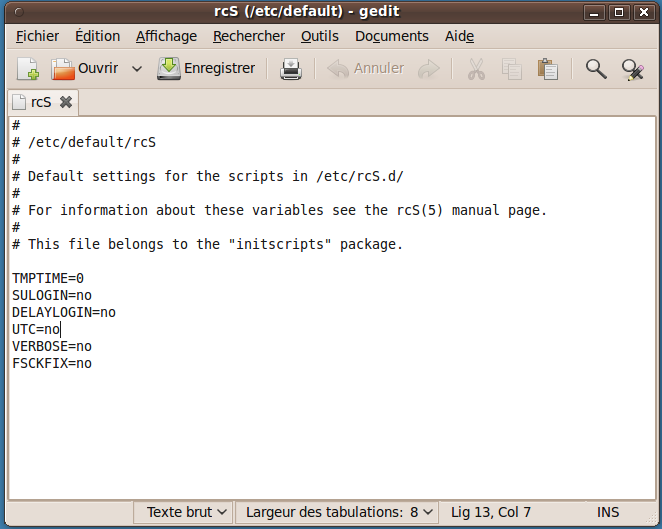Expand the Ouvrir recent files arrow
Screen dimensions: 662x529
coord(137,69)
